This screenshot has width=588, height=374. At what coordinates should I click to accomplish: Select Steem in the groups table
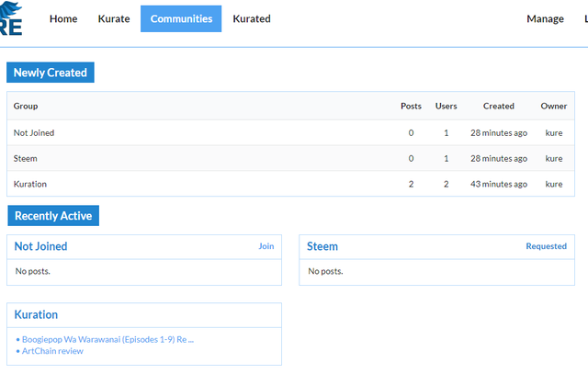25,158
